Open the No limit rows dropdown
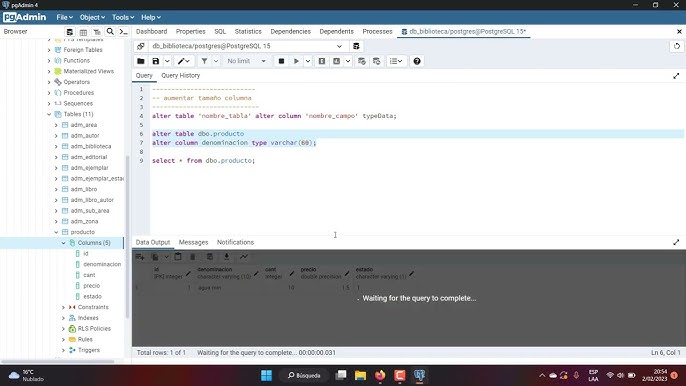The height and width of the screenshot is (386, 686). [246, 61]
